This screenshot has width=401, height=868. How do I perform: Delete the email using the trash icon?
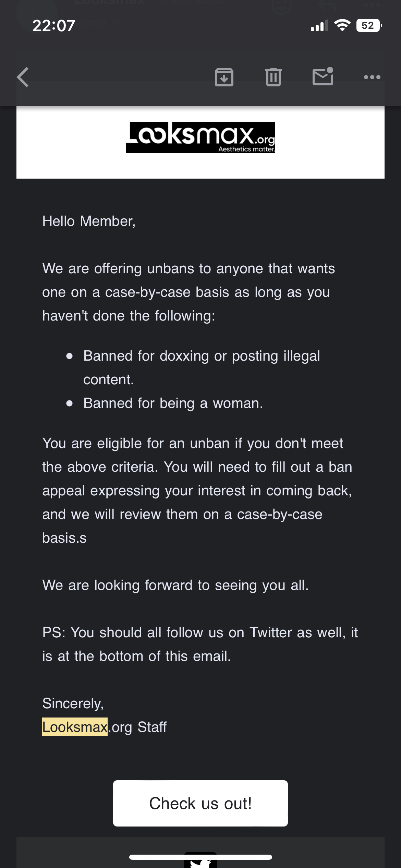[x=274, y=77]
